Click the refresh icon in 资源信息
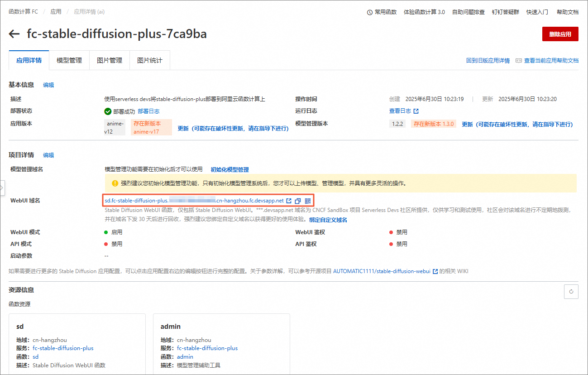588x375 pixels. tap(571, 292)
